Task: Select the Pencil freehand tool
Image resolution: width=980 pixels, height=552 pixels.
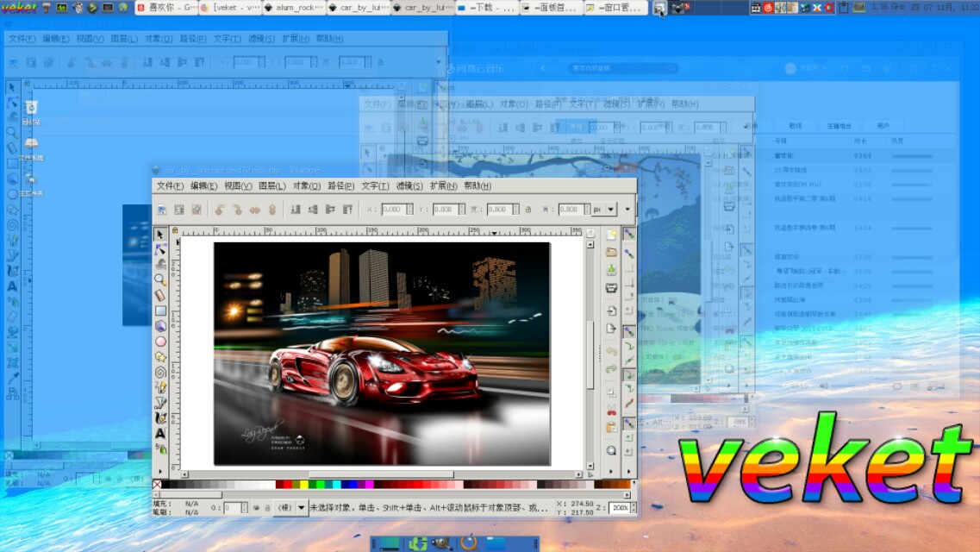Action: coord(160,387)
